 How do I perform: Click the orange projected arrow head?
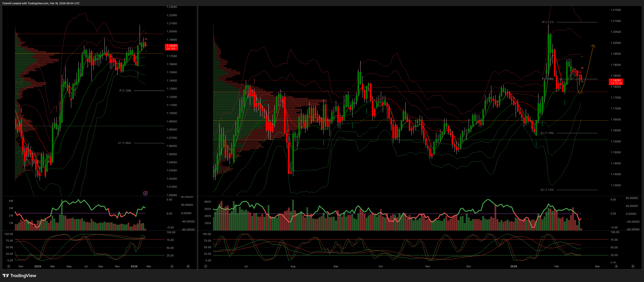(593, 46)
